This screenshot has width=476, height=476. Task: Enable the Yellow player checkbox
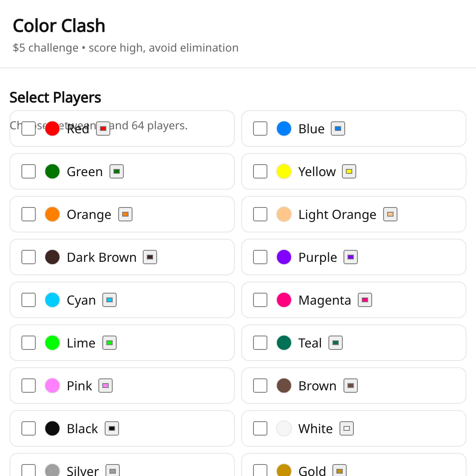(260, 171)
